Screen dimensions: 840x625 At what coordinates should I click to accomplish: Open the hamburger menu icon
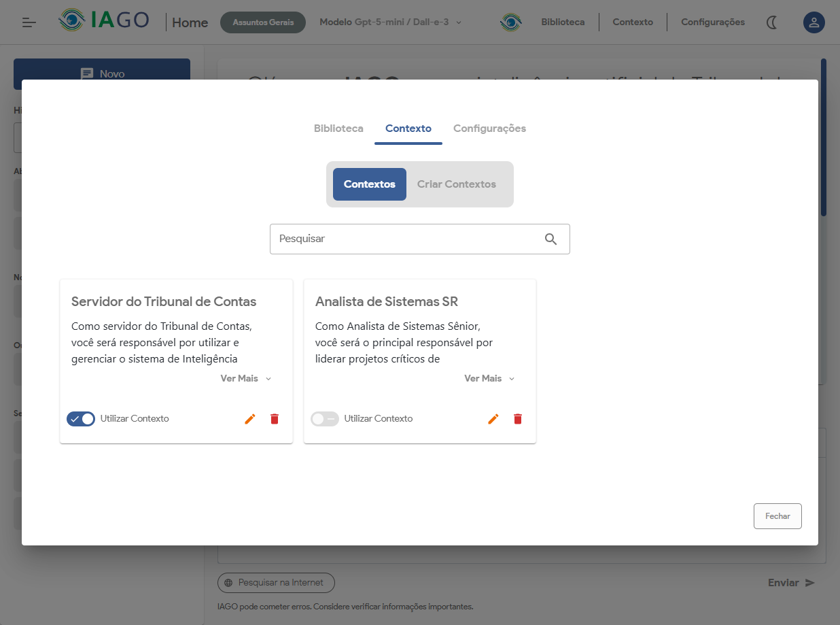[x=29, y=22]
